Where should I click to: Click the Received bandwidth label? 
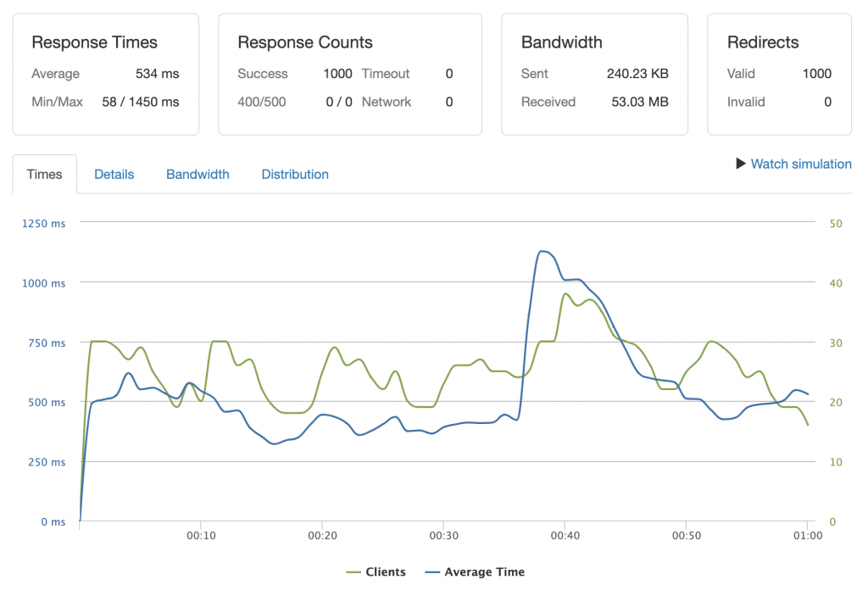548,102
